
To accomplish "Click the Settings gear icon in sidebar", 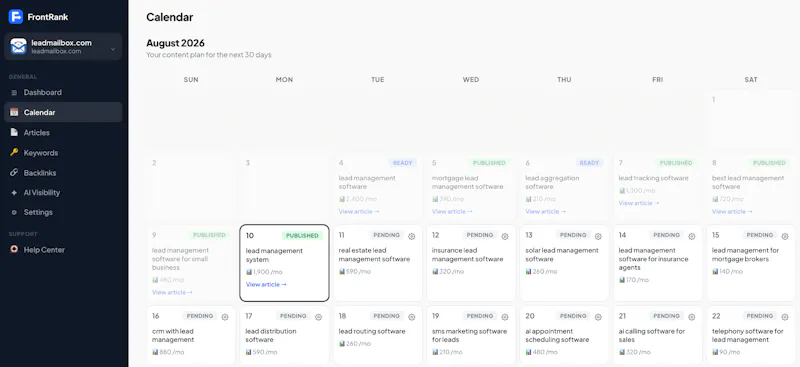I will coord(14,212).
